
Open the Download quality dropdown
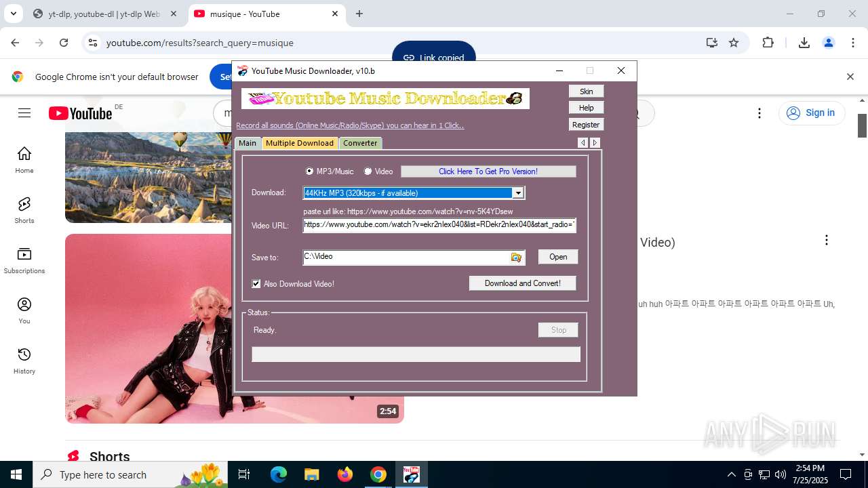[518, 193]
